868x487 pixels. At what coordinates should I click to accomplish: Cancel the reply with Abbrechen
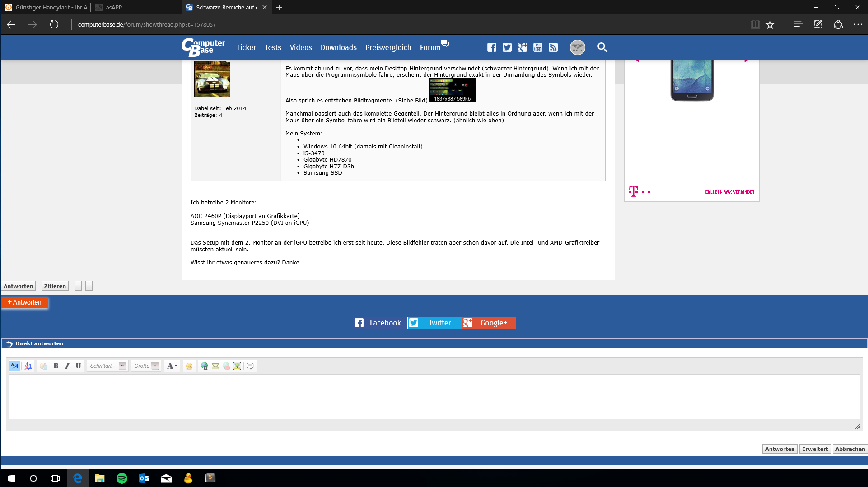coord(850,449)
